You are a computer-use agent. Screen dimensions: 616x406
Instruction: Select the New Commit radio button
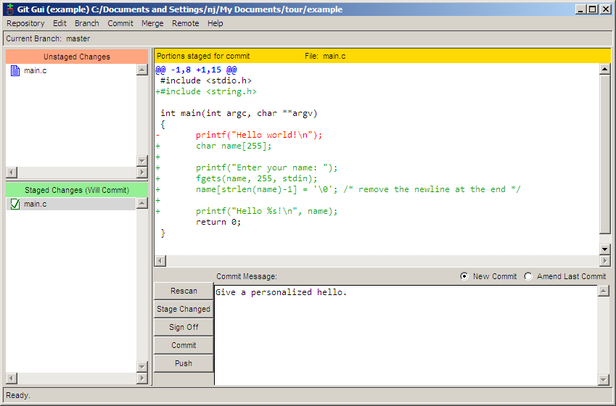click(465, 276)
